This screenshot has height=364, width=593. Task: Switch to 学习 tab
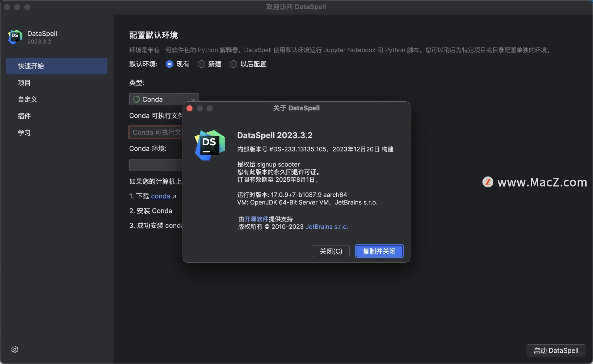coord(57,133)
